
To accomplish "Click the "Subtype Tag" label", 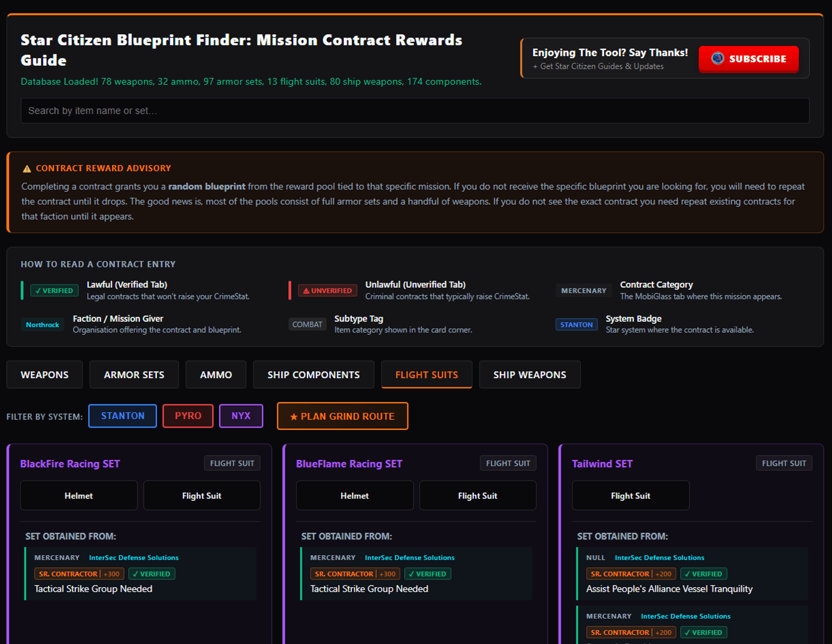I will pyautogui.click(x=359, y=319).
